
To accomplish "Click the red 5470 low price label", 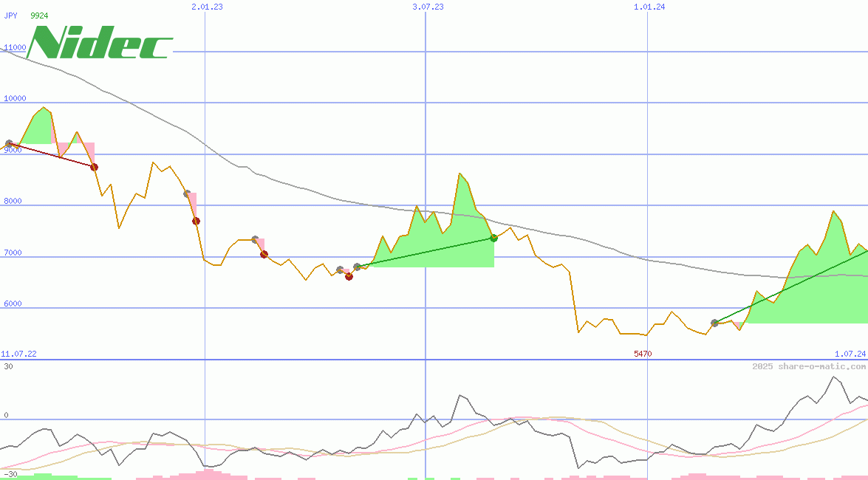I will click(643, 354).
